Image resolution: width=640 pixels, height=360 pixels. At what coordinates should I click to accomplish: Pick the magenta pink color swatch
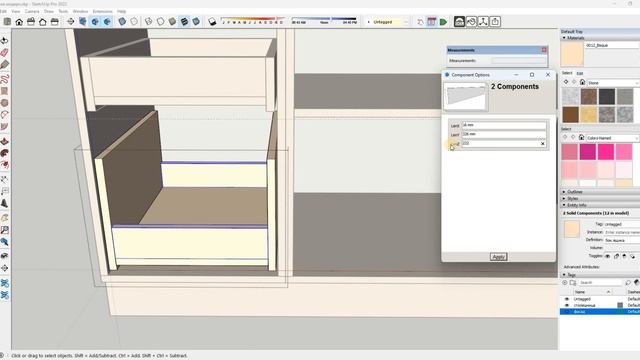tap(588, 152)
